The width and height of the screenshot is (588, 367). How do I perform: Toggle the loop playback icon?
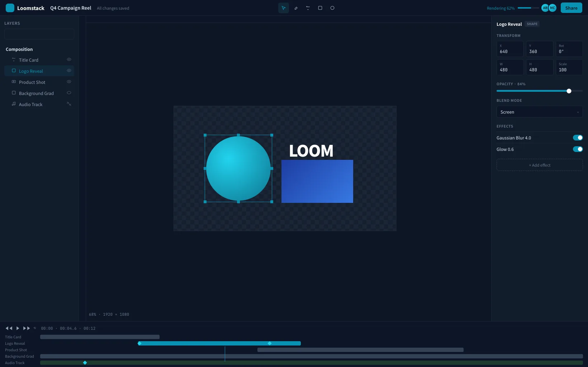pos(35,328)
